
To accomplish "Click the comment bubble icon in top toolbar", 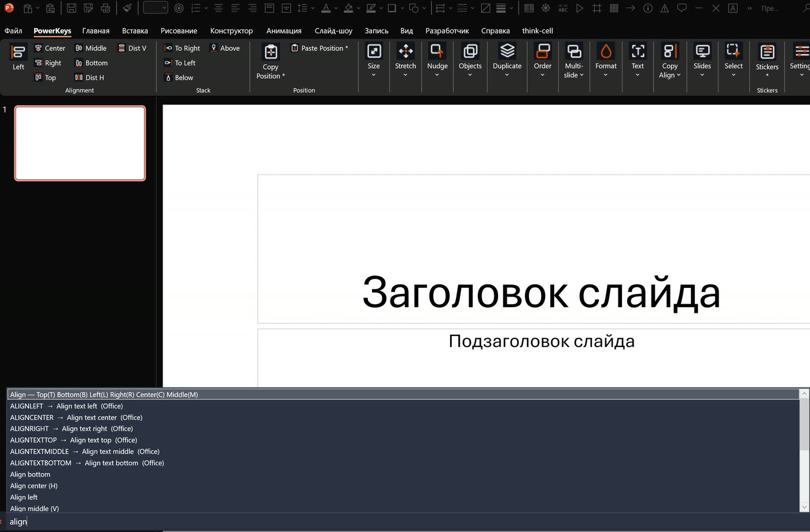I will [682, 8].
